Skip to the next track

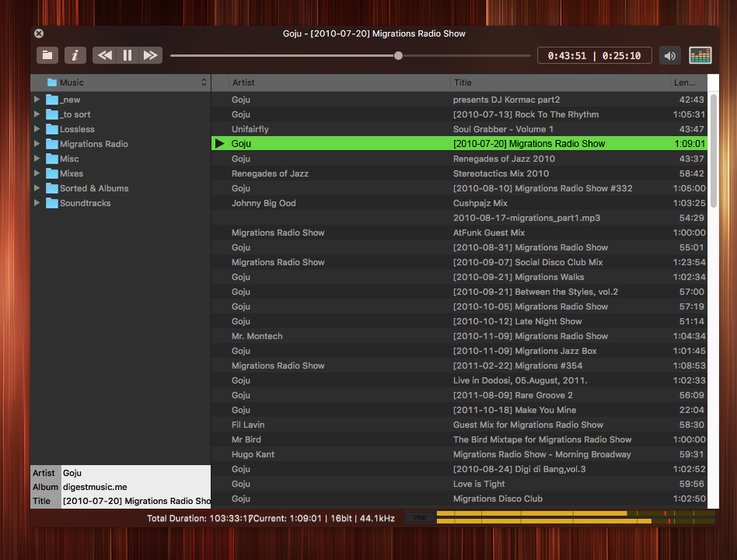coord(150,55)
